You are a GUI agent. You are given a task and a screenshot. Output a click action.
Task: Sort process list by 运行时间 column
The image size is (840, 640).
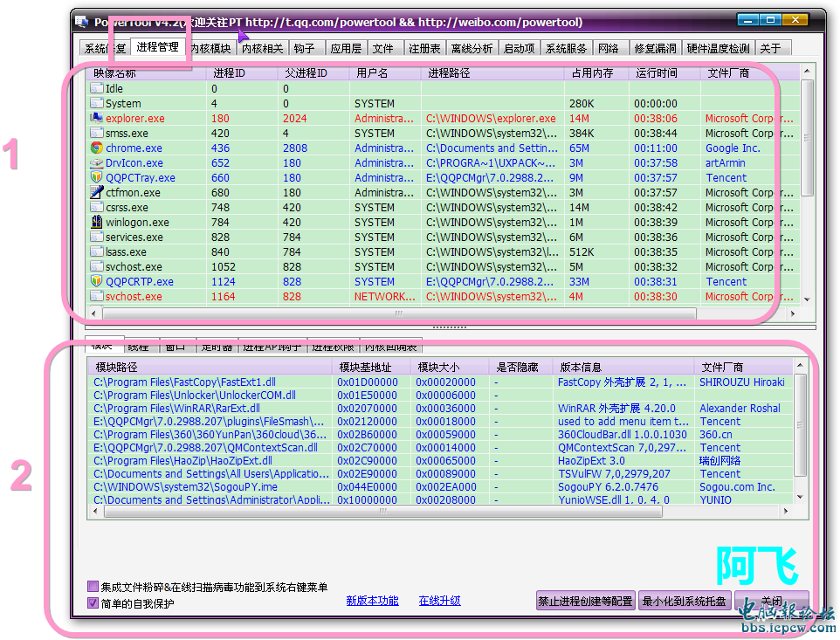point(664,72)
